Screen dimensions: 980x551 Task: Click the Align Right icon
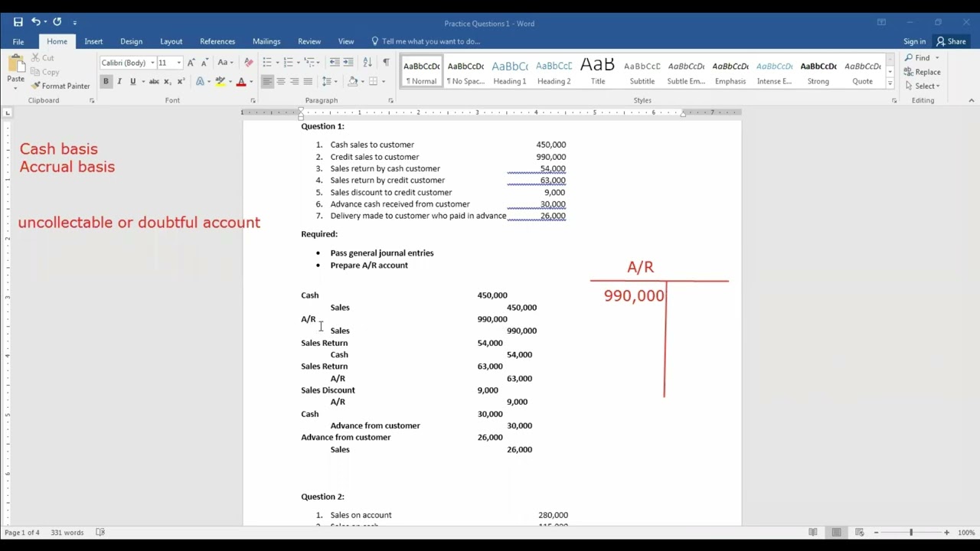294,81
